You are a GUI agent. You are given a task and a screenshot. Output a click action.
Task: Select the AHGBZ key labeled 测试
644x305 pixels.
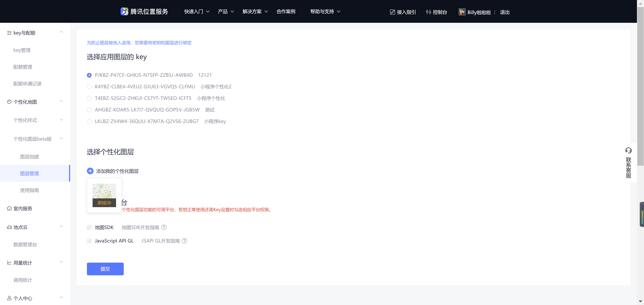[x=89, y=110]
